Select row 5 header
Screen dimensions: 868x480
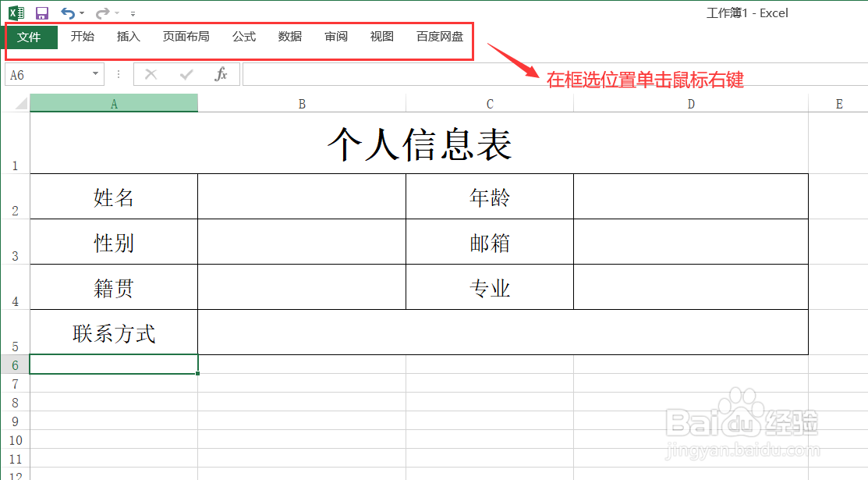(x=15, y=332)
